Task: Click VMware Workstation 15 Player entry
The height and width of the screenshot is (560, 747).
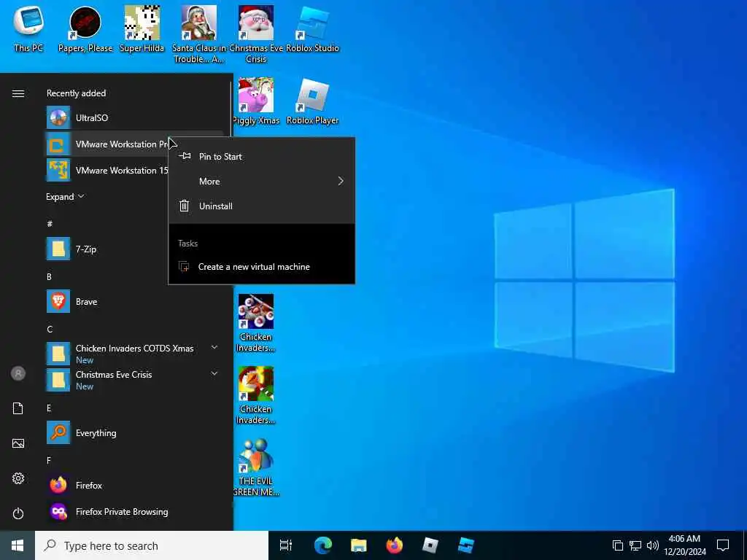Action: click(x=107, y=170)
